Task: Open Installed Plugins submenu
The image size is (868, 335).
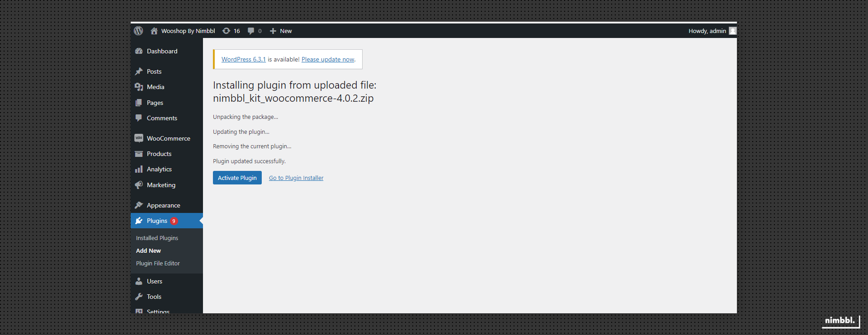Action: click(157, 238)
